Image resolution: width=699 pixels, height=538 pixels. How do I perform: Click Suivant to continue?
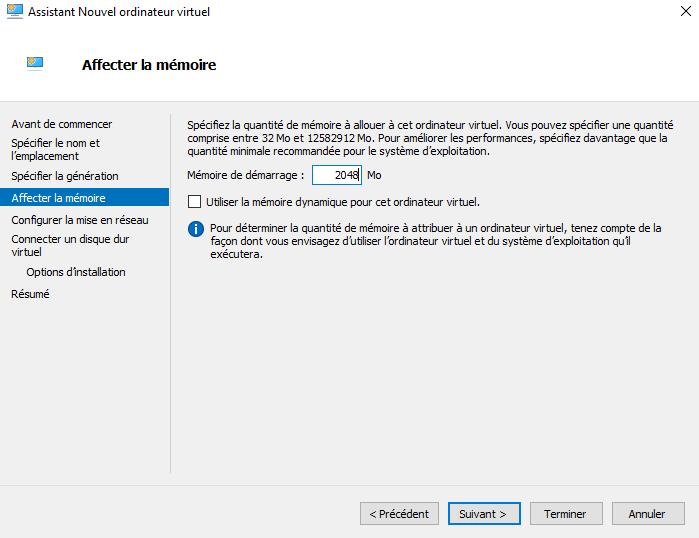coord(484,514)
